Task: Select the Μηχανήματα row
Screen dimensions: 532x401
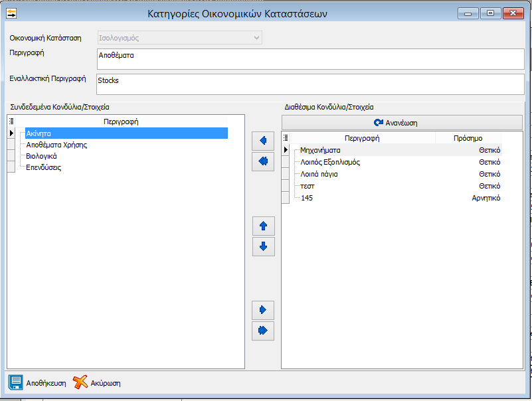Action: point(400,150)
